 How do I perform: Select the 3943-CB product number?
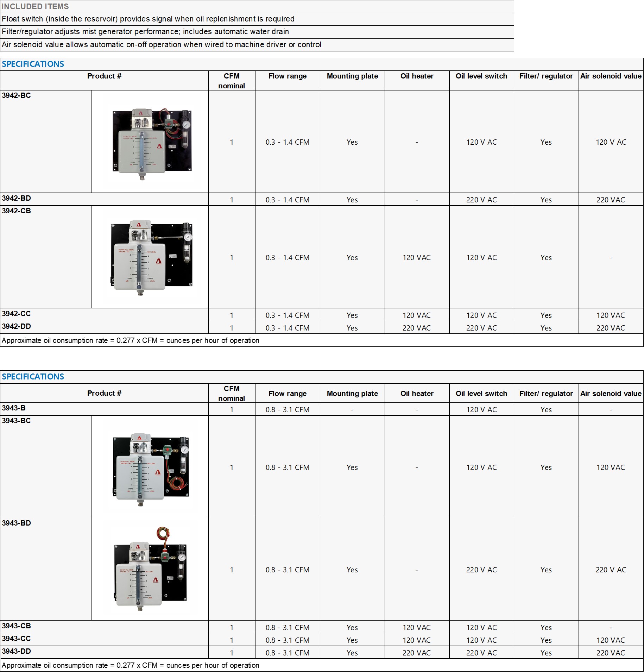point(17,626)
